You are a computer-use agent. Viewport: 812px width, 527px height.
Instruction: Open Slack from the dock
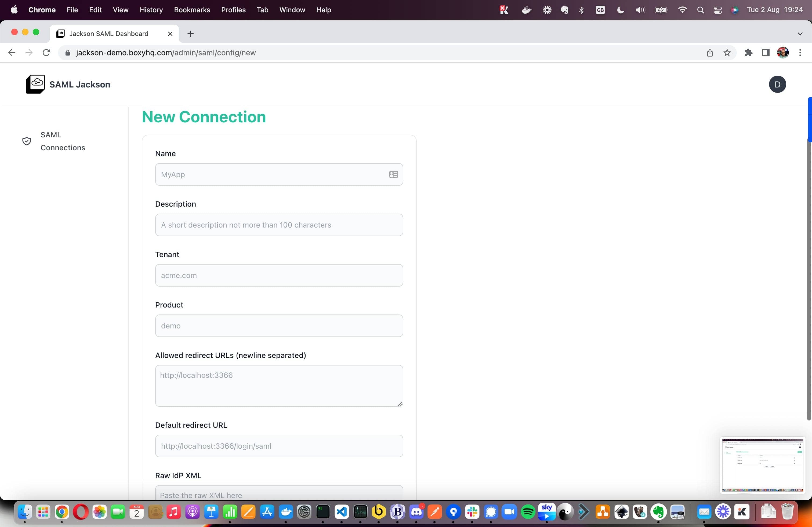(x=472, y=512)
